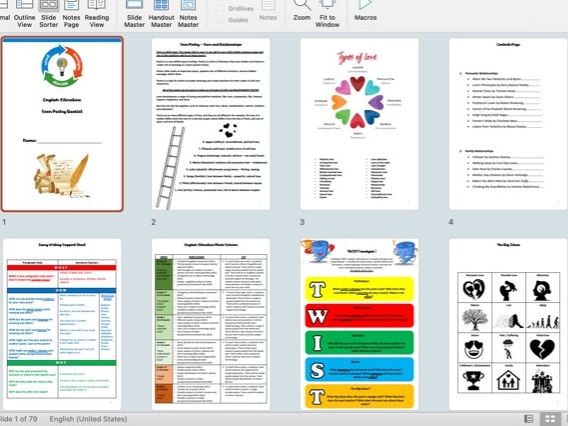Open the Zoom dialog
The width and height of the screenshot is (568, 426).
(x=302, y=11)
